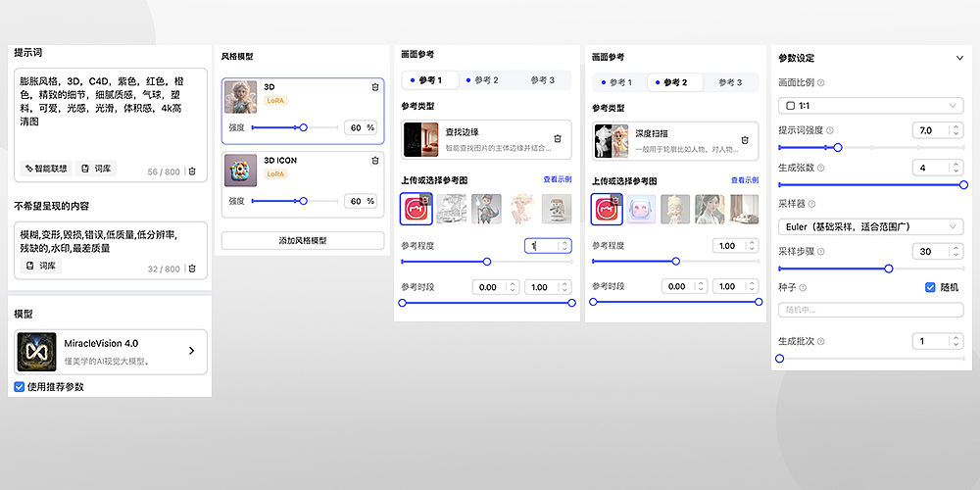This screenshot has width=980, height=490.
Task: Click the 参考时段 start 0.00 field in 参考 1
Action: (496, 287)
